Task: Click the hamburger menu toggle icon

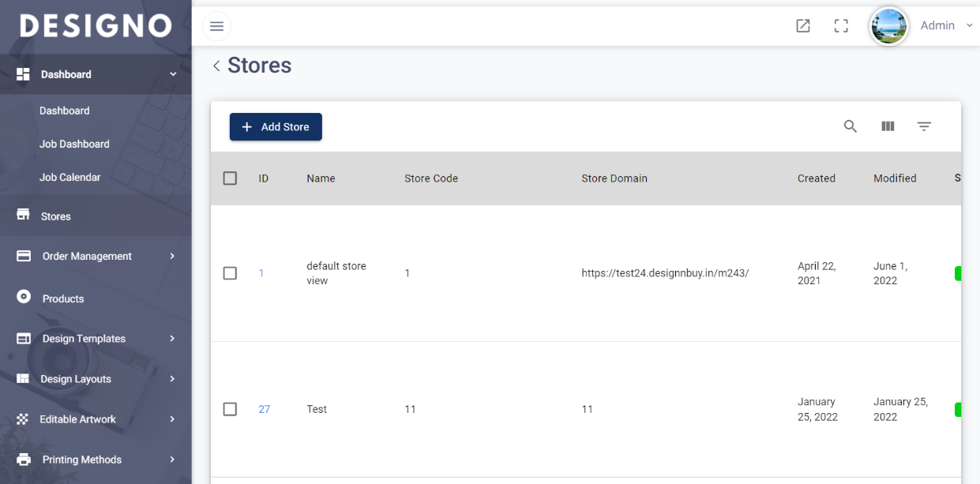Action: coord(216,26)
